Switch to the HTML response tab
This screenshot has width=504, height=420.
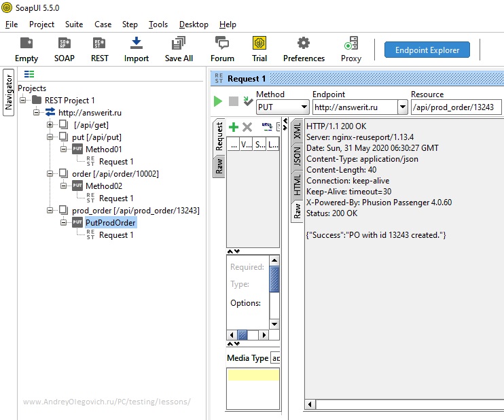(297, 186)
